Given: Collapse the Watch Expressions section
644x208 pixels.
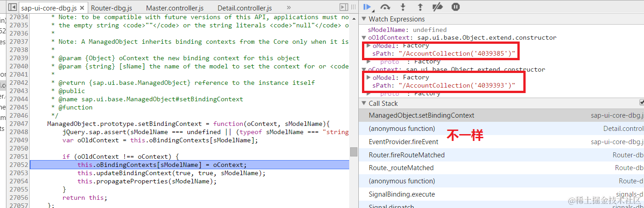Looking at the screenshot, I should [364, 19].
